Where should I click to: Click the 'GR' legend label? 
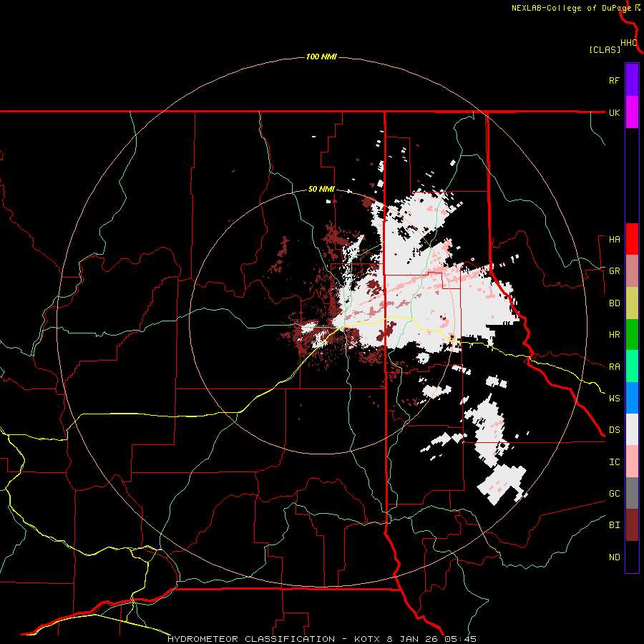coord(614,271)
